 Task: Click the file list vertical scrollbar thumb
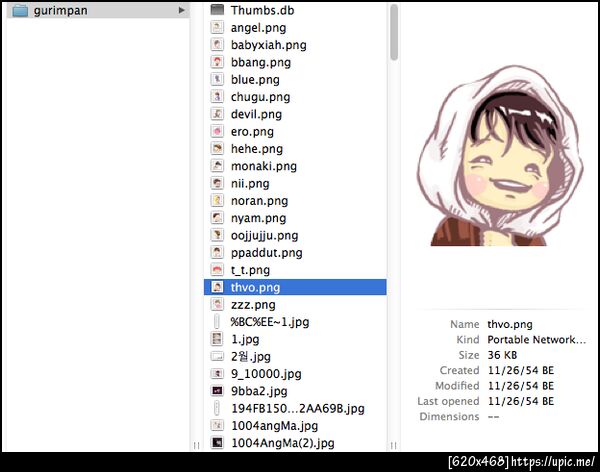pos(394,33)
